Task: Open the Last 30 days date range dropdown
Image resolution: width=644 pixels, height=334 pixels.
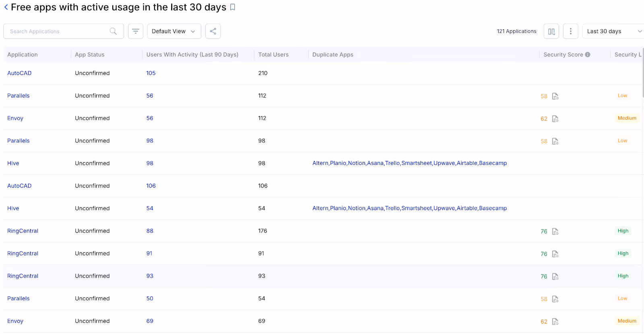Action: tap(613, 31)
